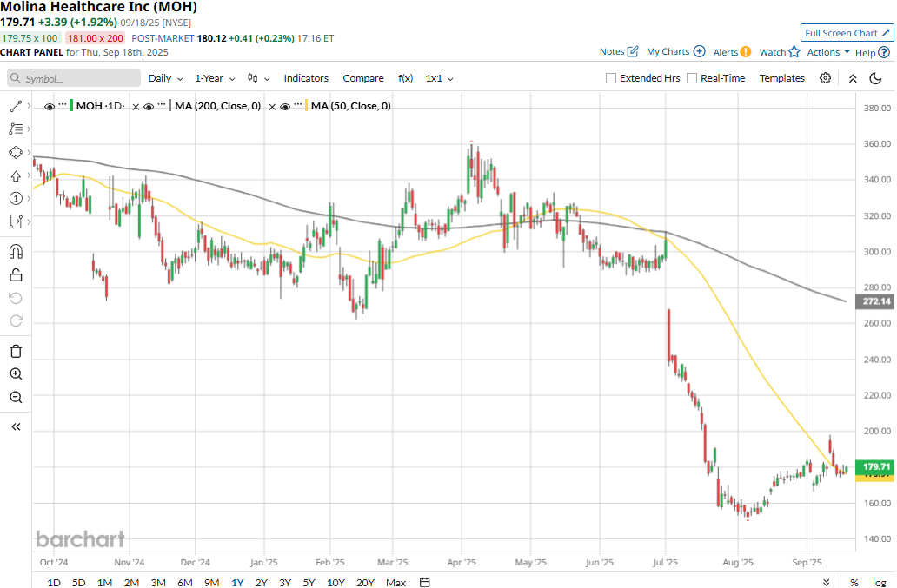Click the Alerts exclamation icon

click(x=746, y=52)
